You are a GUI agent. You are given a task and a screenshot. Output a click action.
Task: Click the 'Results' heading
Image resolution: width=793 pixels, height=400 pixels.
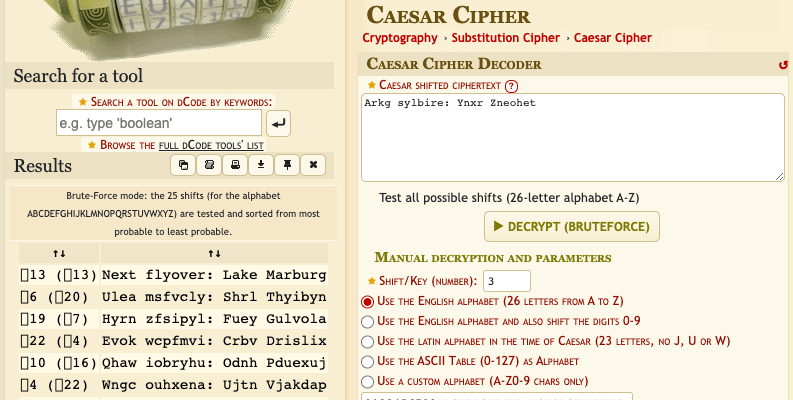[43, 166]
